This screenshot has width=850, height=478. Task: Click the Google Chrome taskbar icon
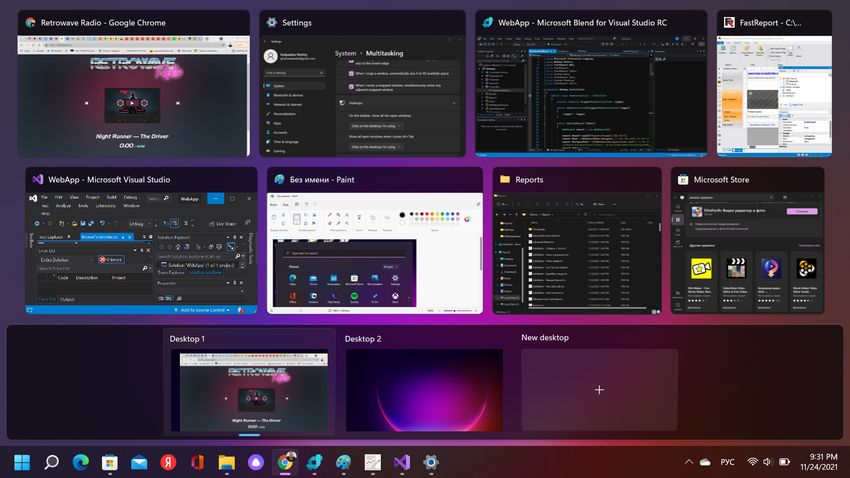pos(285,462)
